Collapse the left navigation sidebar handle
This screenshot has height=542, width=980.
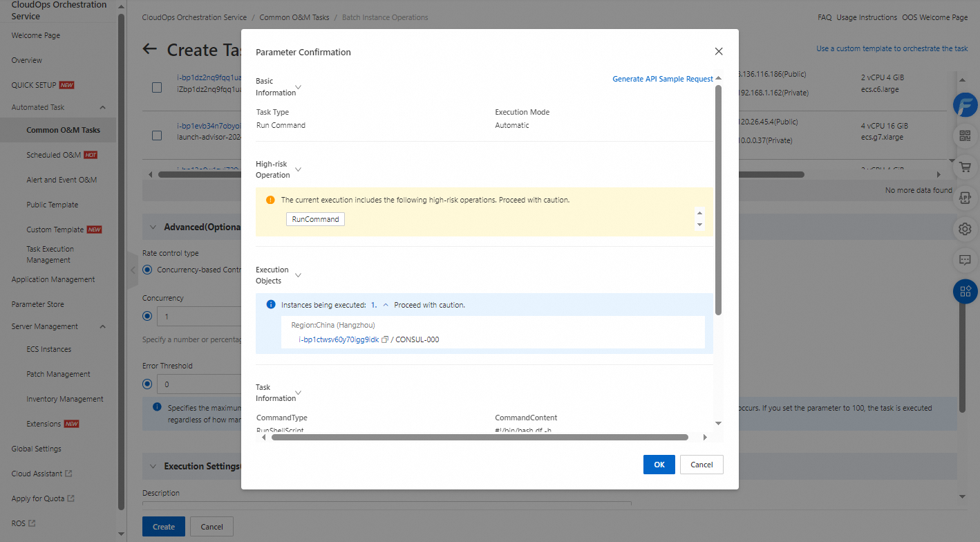tap(133, 270)
